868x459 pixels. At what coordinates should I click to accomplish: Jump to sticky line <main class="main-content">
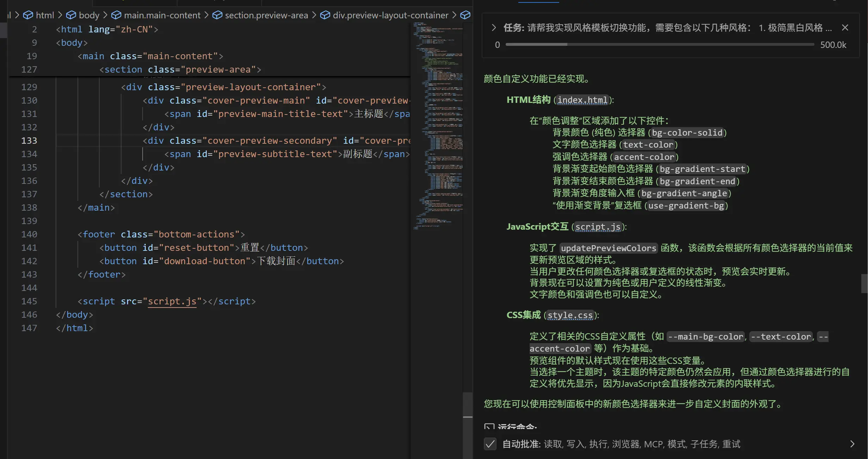(x=150, y=56)
